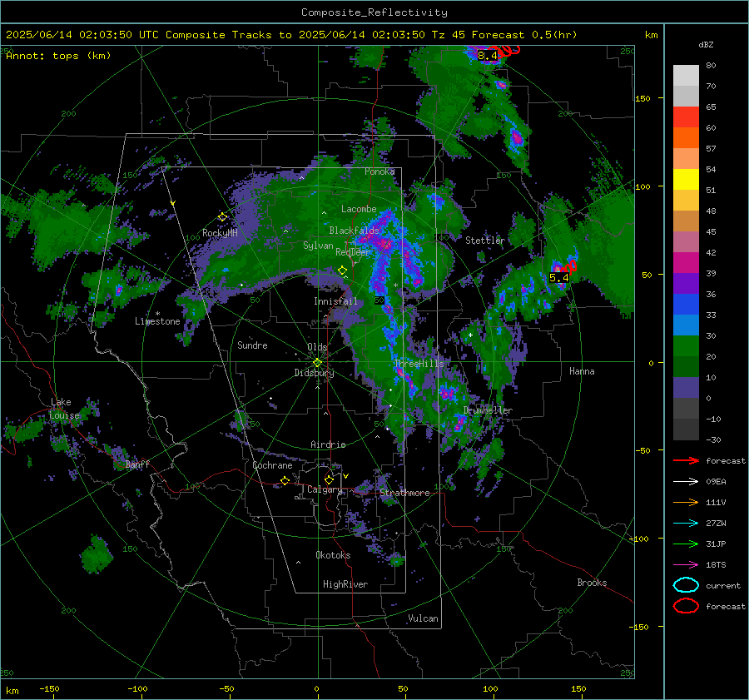Select the yellow 54-51 dBZ color swatch
Viewport: 749px width, 700px height.
pos(686,179)
